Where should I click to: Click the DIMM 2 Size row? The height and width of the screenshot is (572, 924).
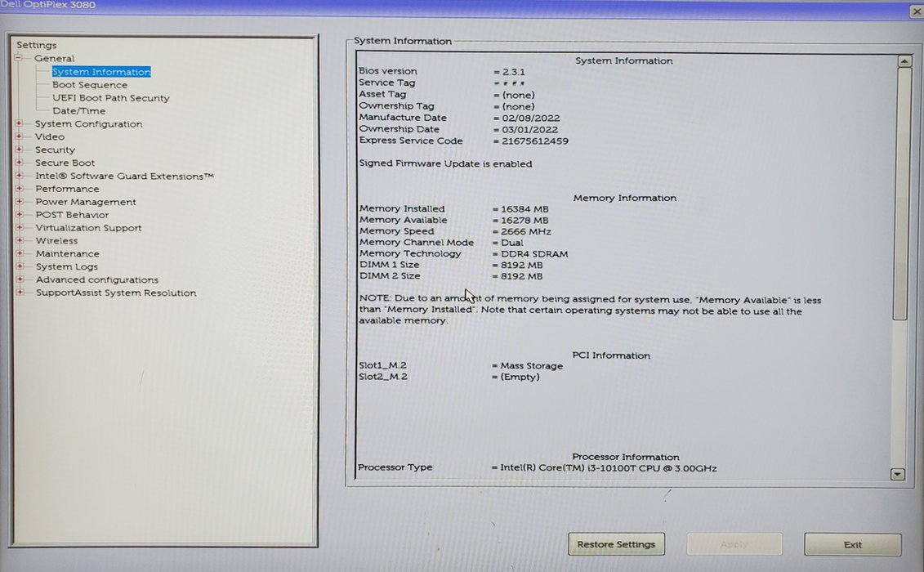click(x=451, y=276)
